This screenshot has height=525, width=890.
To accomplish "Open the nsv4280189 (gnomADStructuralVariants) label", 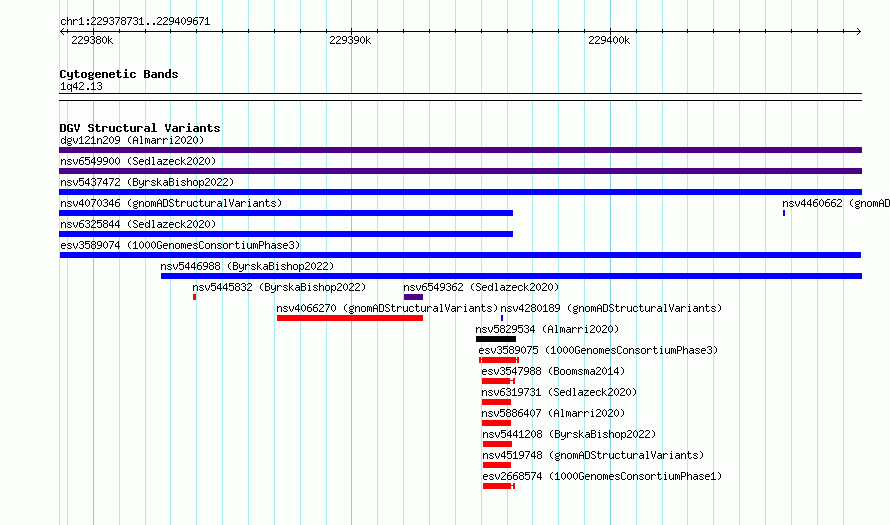I will tap(611, 308).
